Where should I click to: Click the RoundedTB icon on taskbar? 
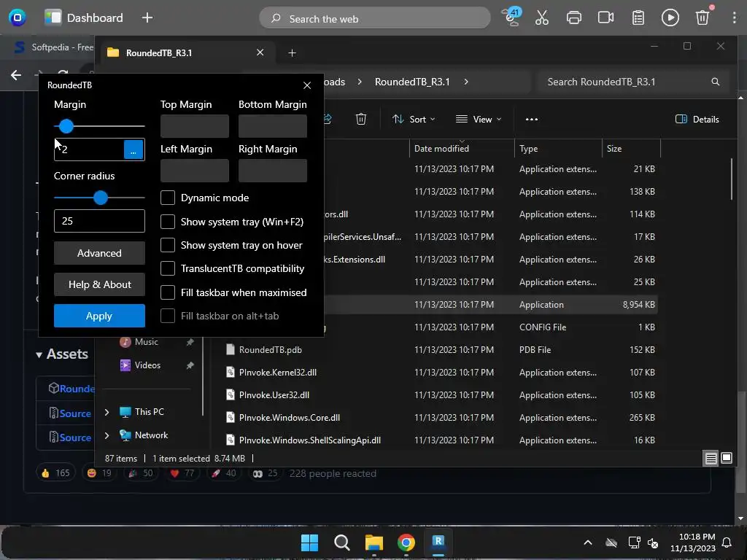pos(438,542)
